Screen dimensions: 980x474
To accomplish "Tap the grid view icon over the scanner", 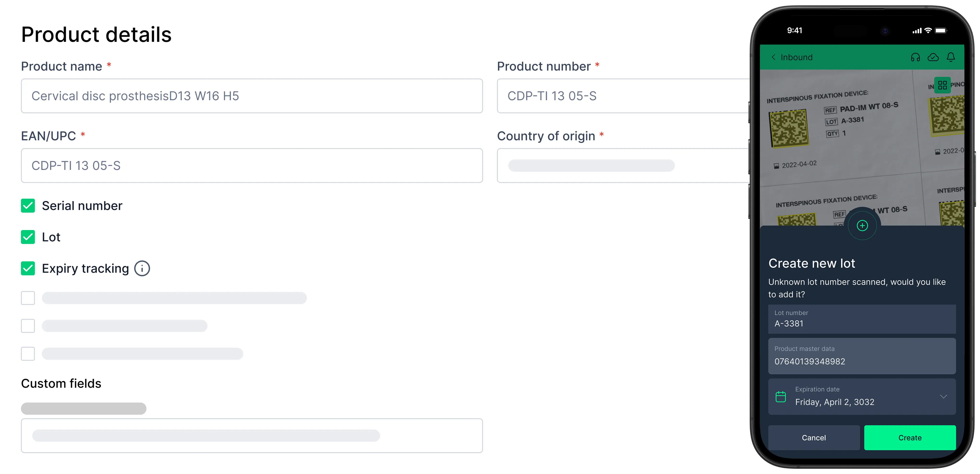I will click(x=942, y=85).
